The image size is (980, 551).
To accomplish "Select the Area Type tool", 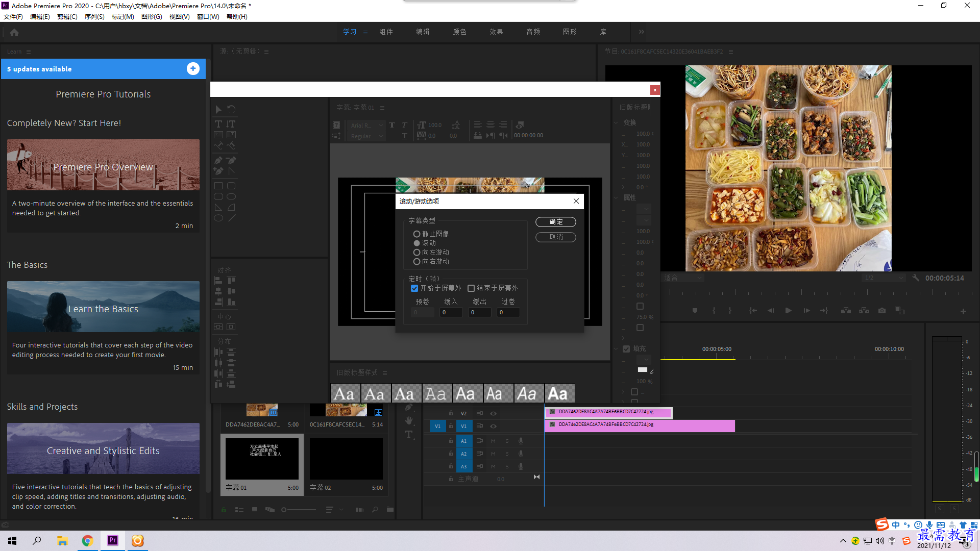I will (218, 135).
